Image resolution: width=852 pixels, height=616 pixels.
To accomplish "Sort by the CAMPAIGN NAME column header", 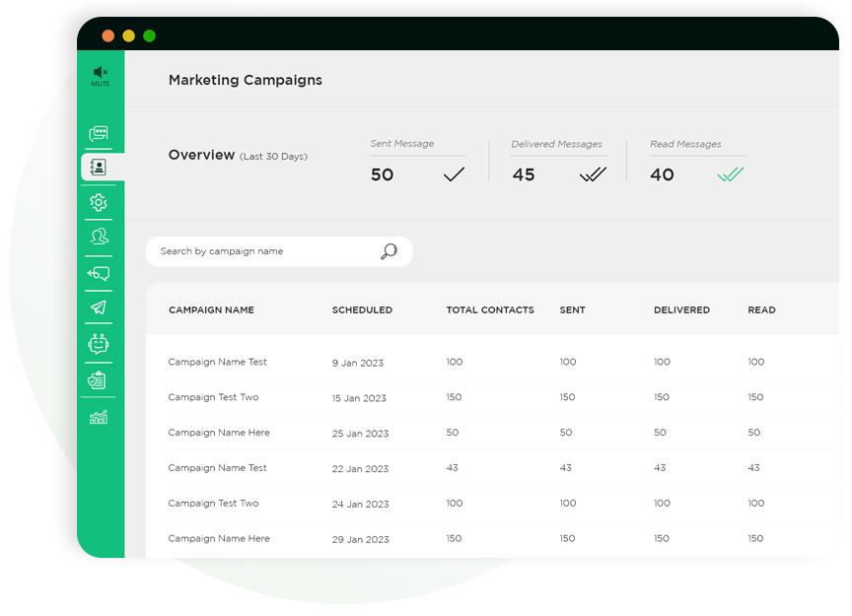I will coord(211,310).
